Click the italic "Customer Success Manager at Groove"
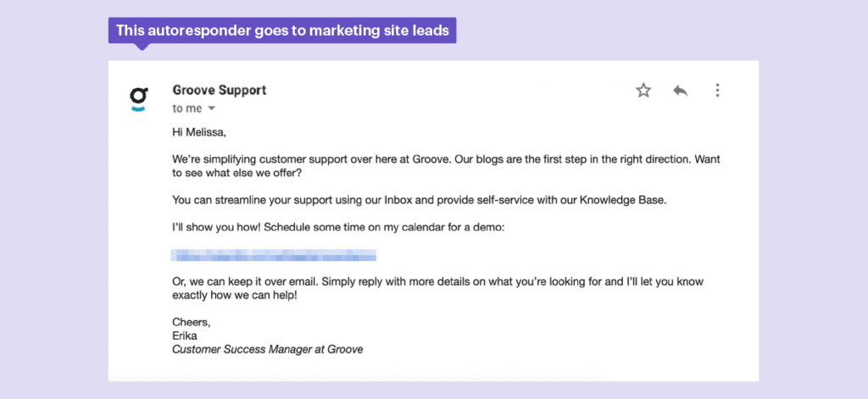Image resolution: width=868 pixels, height=399 pixels. point(267,348)
